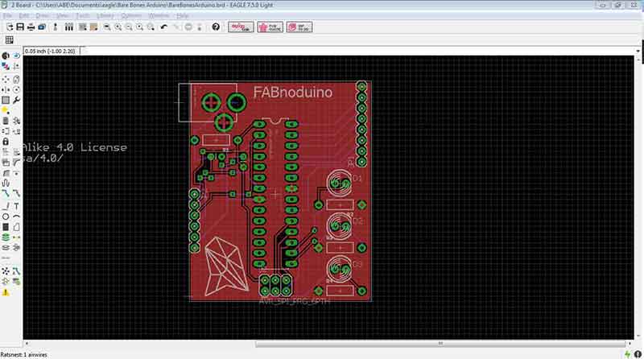Run a script file
Screen dimensions: 644x359
point(83,27)
